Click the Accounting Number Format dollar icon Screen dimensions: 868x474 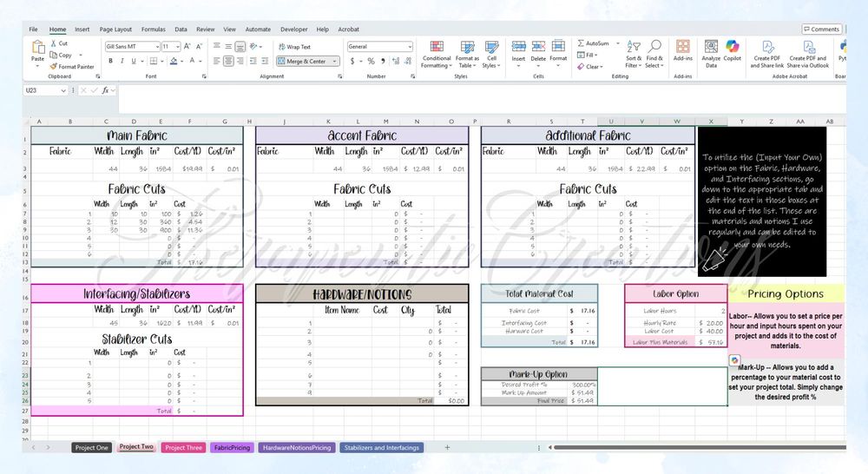point(352,61)
